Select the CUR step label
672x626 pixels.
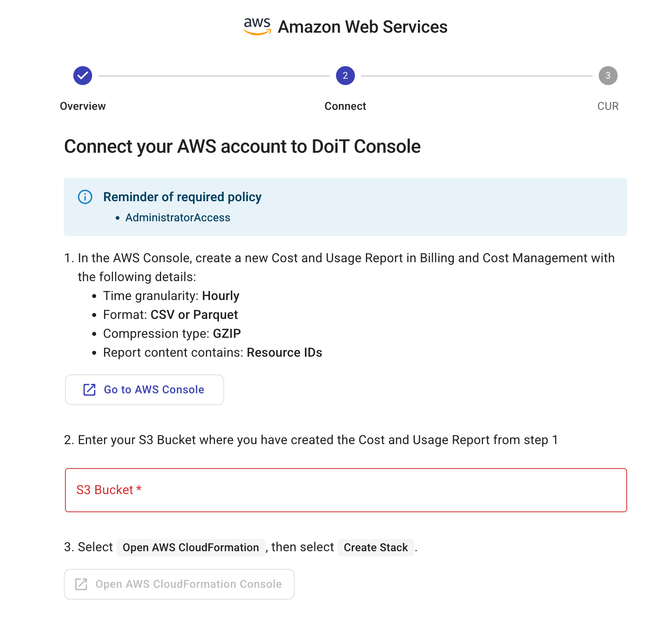608,106
